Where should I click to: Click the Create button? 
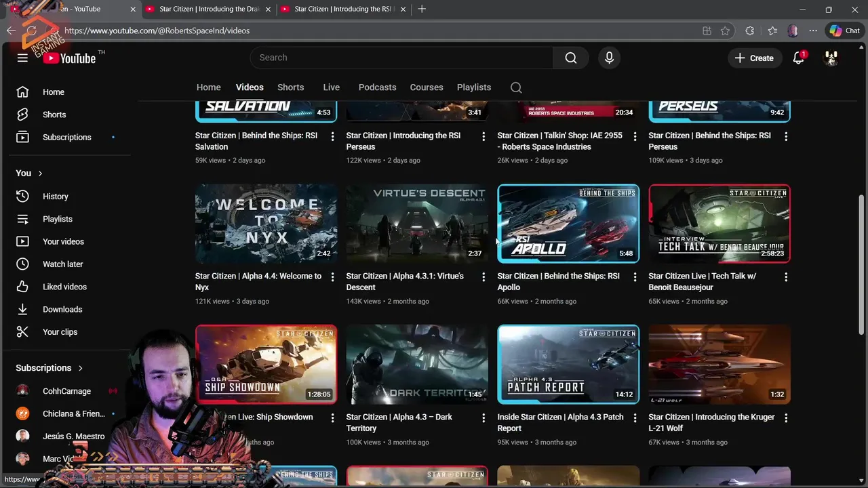click(x=753, y=58)
